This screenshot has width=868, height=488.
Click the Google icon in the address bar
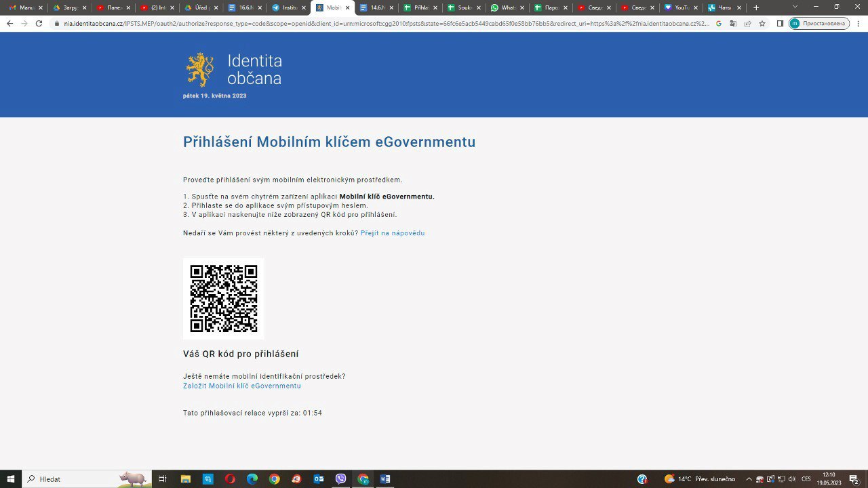[719, 23]
